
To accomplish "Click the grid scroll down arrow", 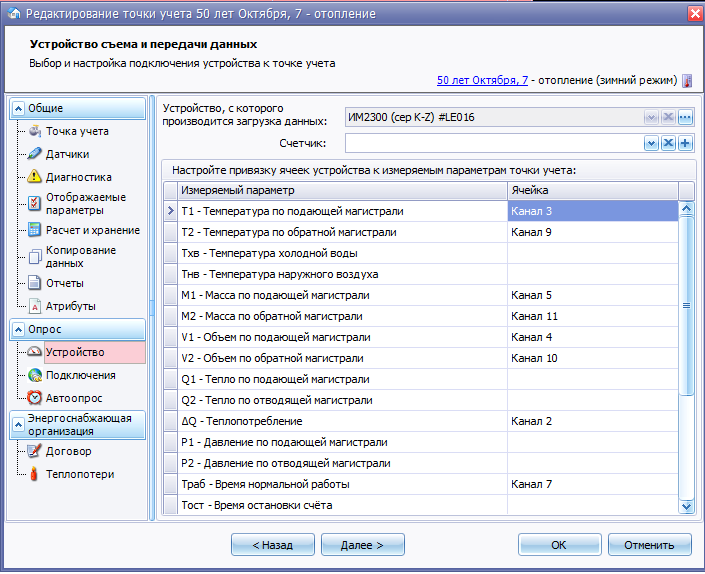I will 687,507.
